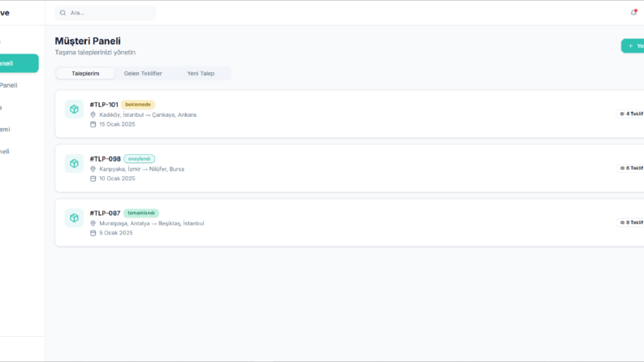The image size is (644, 362).
Task: Open the notifications bell
Action: pyautogui.click(x=633, y=13)
